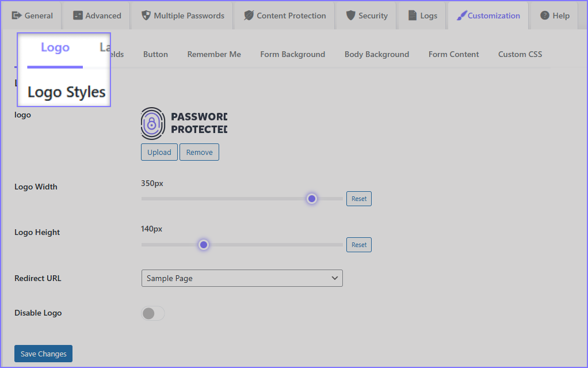The width and height of the screenshot is (588, 368).
Task: View the Logs tab
Action: [x=422, y=16]
